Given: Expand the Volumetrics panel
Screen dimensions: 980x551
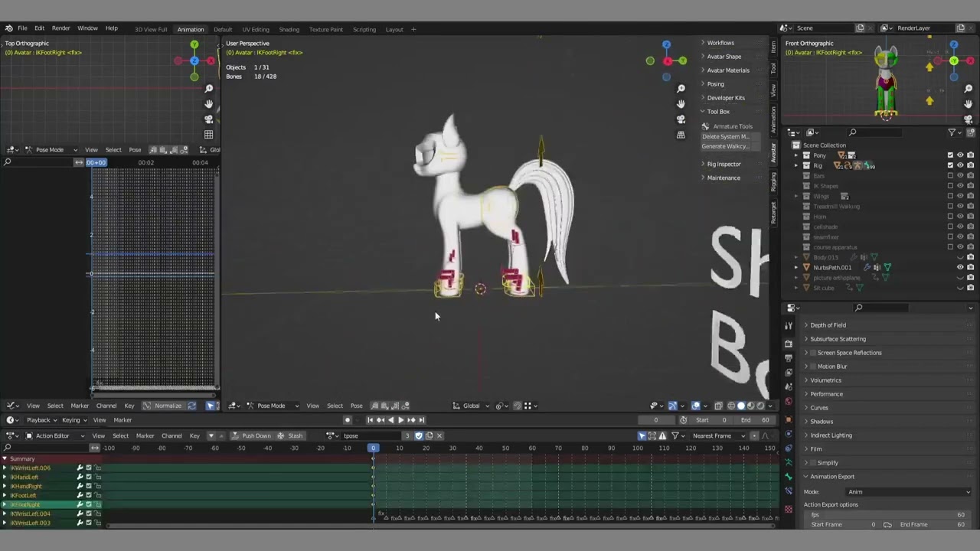Looking at the screenshot, I should click(805, 380).
